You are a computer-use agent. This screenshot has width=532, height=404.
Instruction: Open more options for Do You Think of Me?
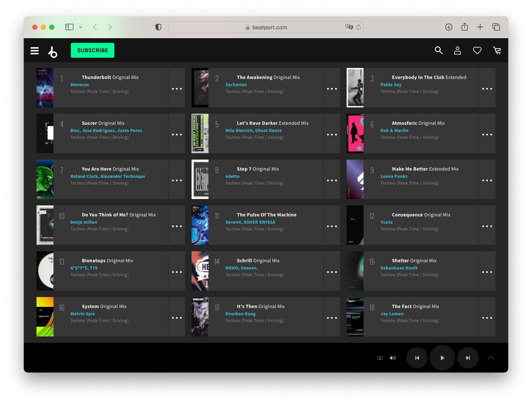point(177,226)
